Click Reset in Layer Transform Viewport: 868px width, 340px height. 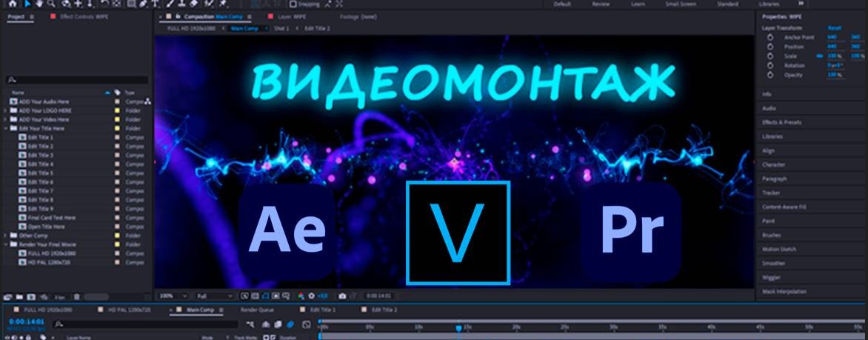pos(834,27)
